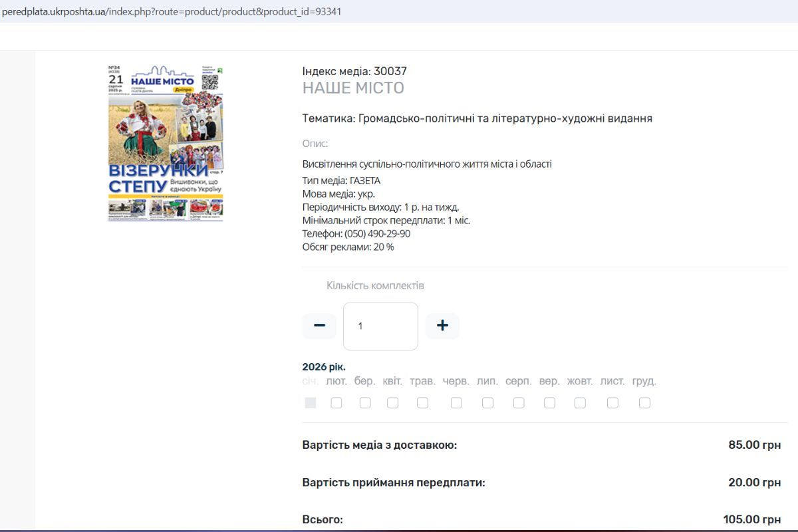Check the бер. month checkbox
The width and height of the screenshot is (798, 532).
[364, 402]
